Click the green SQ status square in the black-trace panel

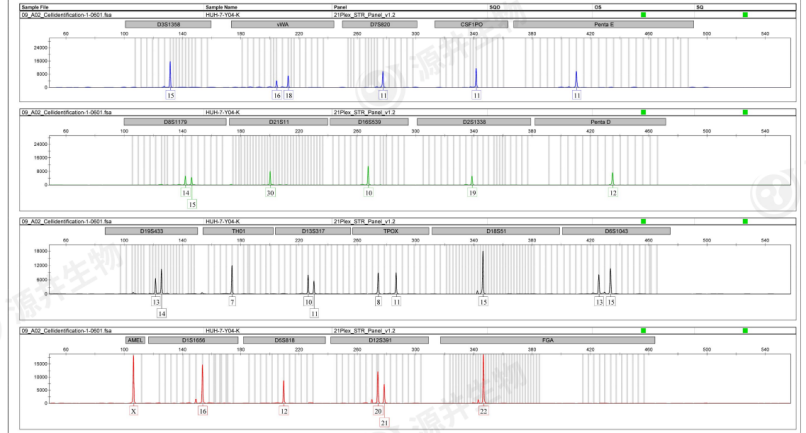(x=746, y=221)
